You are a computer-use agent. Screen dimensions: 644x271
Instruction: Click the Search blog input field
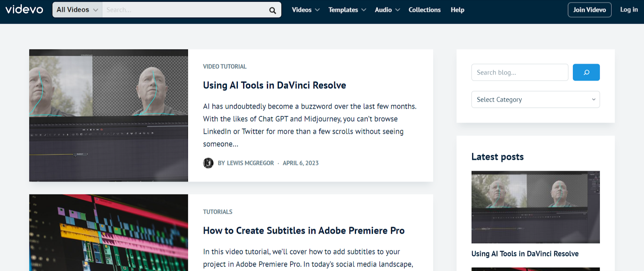520,72
